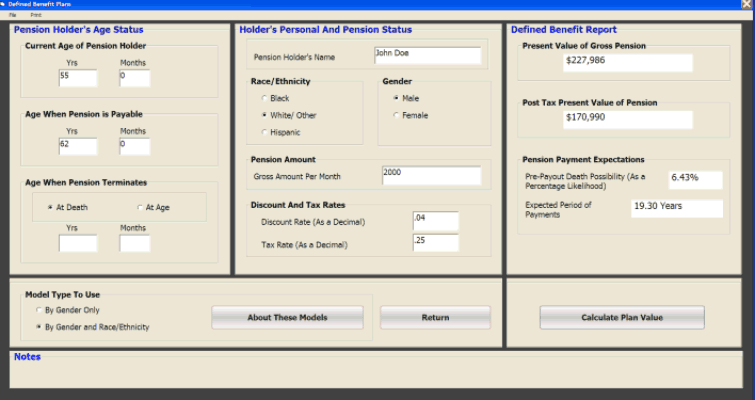The width and height of the screenshot is (755, 400).
Task: Choose the At Age termination option
Action: (139, 207)
